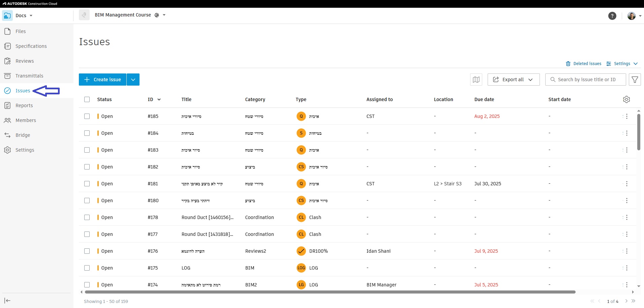644x308 pixels.
Task: Open Transmittals icon in sidebar
Action: (x=7, y=76)
